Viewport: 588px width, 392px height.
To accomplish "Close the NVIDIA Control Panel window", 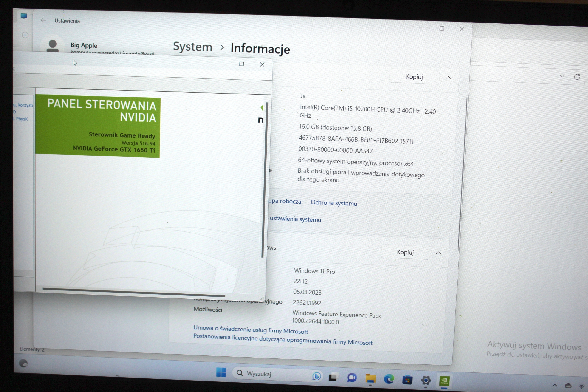I will point(262,65).
